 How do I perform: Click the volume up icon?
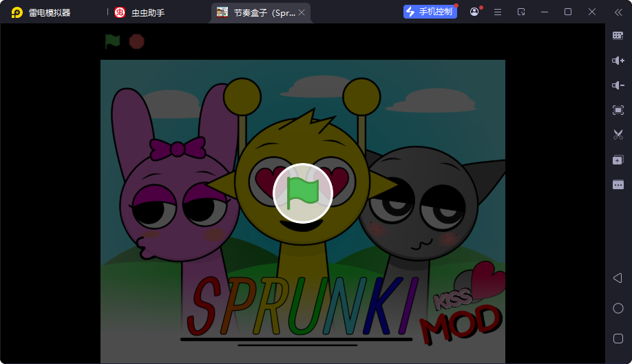[x=618, y=61]
